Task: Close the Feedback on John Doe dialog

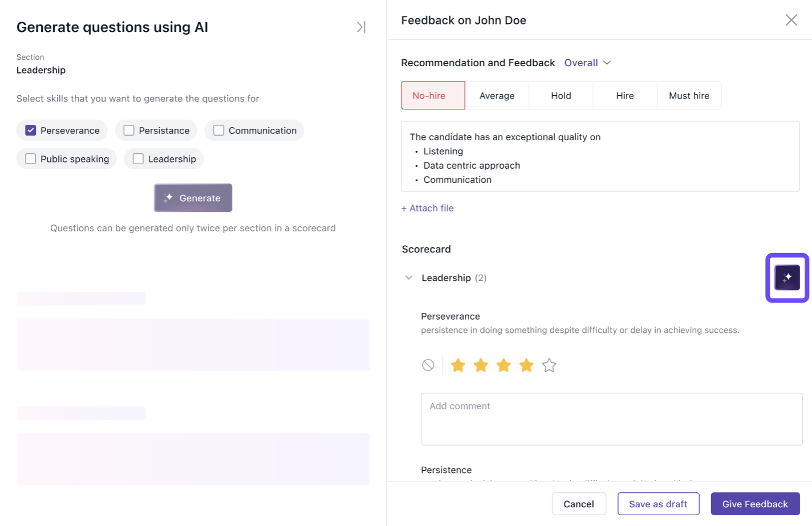Action: [x=791, y=21]
